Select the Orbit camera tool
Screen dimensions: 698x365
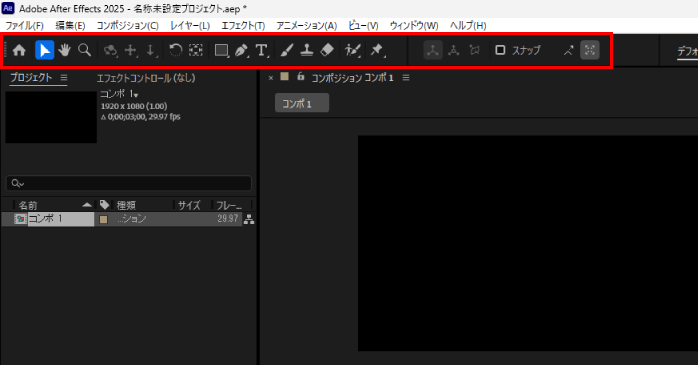110,50
